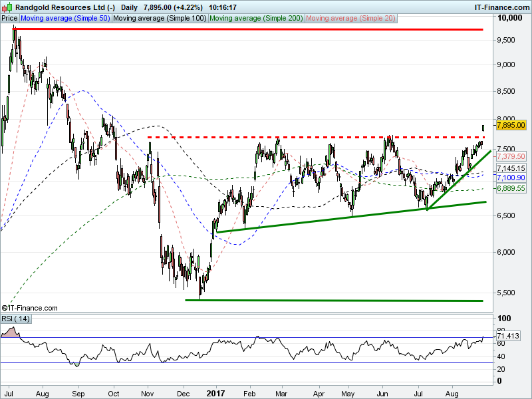
Task: Click the RSI scale 40 label
Action: click(x=501, y=356)
